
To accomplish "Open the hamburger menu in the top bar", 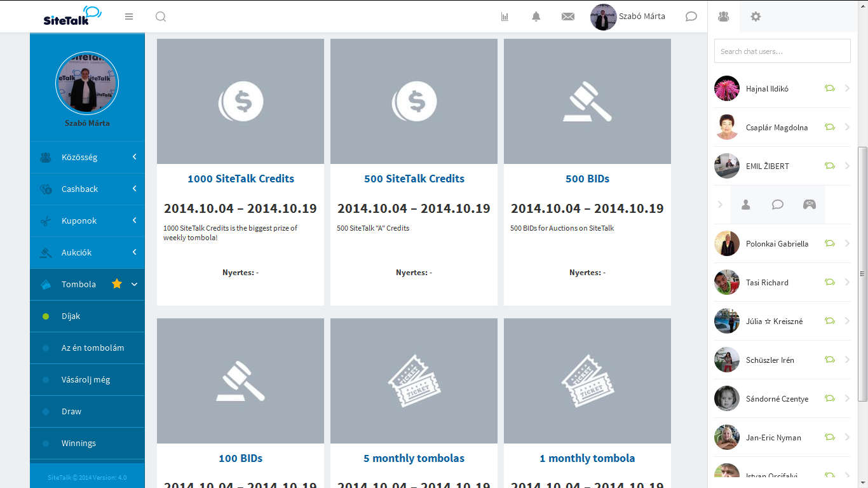I will tap(129, 17).
